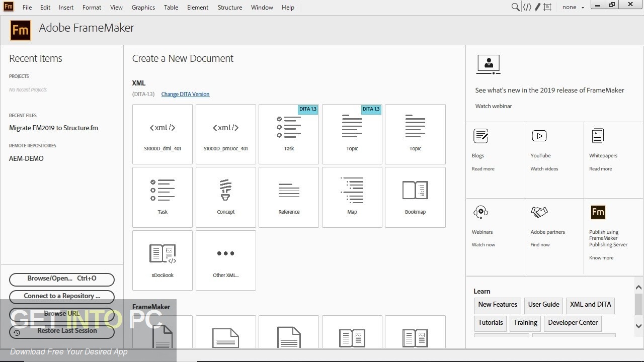Click the webinar presenter icon
Screen dimensions: 644x362
coord(488,65)
